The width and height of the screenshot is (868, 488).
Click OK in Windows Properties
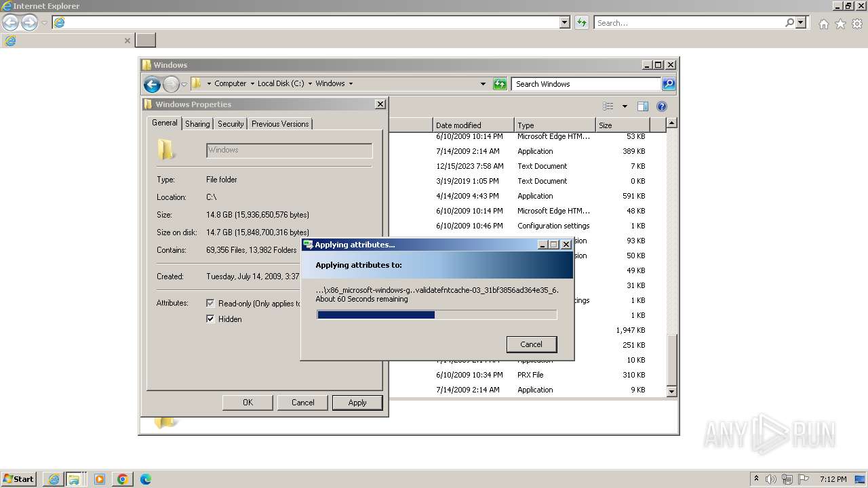point(248,403)
